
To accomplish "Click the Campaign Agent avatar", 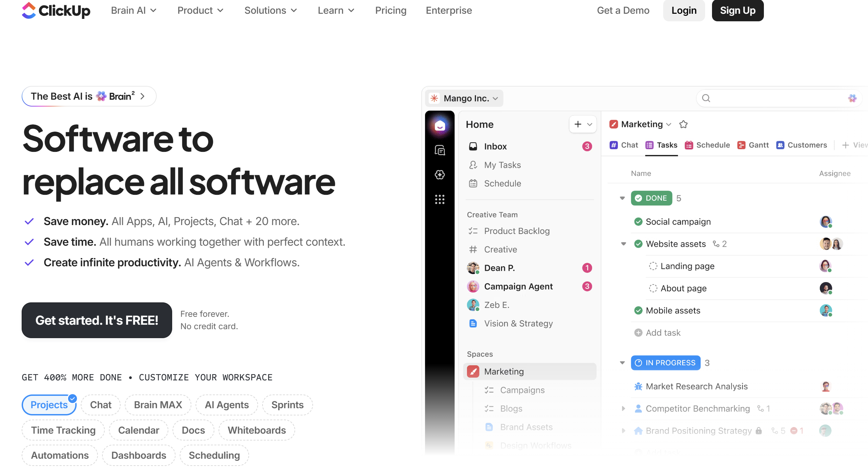I will 473,287.
